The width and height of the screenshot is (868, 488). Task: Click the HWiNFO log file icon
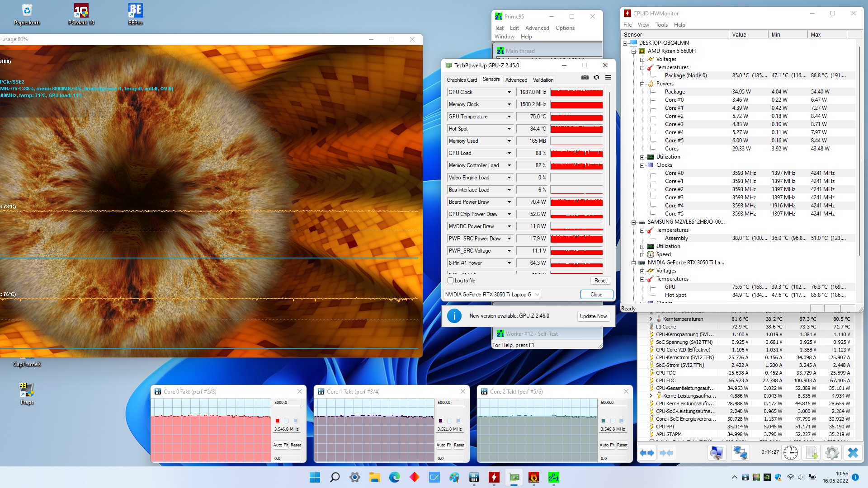click(x=811, y=453)
